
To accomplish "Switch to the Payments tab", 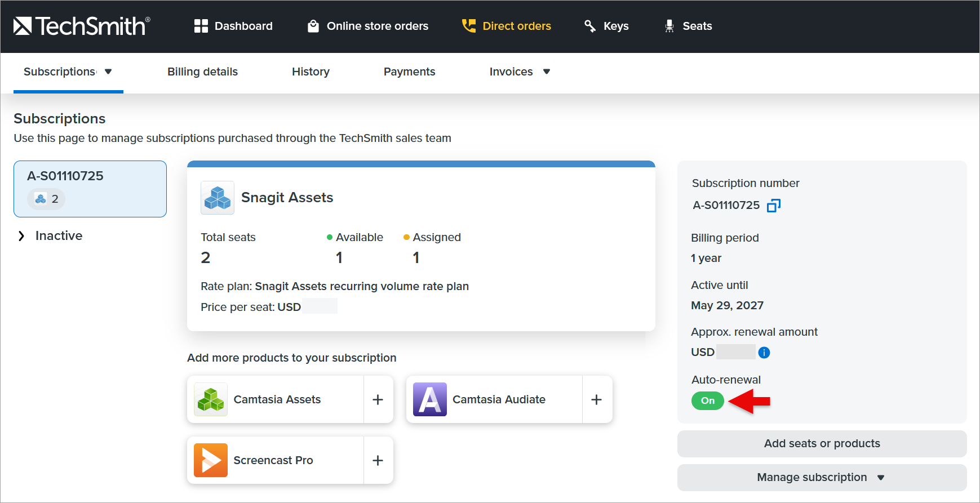I will [410, 72].
